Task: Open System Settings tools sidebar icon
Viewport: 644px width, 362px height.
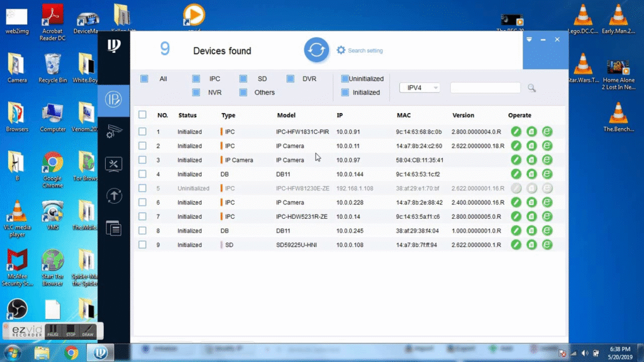Action: [x=114, y=163]
